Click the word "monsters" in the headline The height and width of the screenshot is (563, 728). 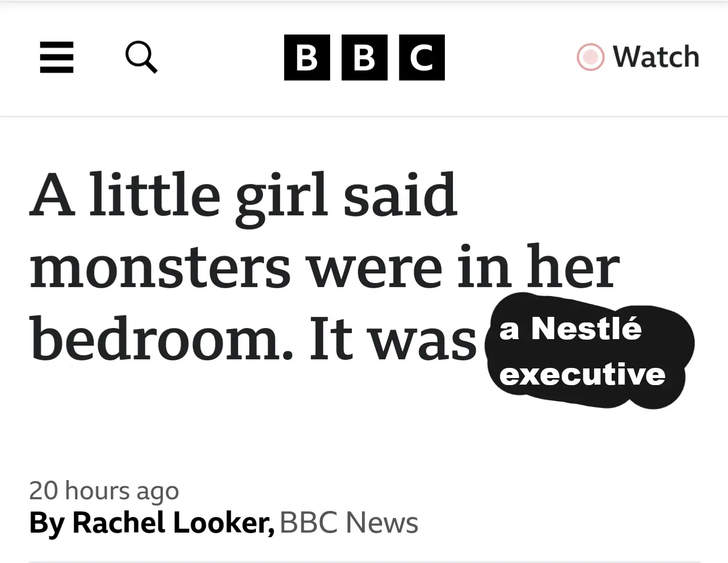tap(160, 268)
